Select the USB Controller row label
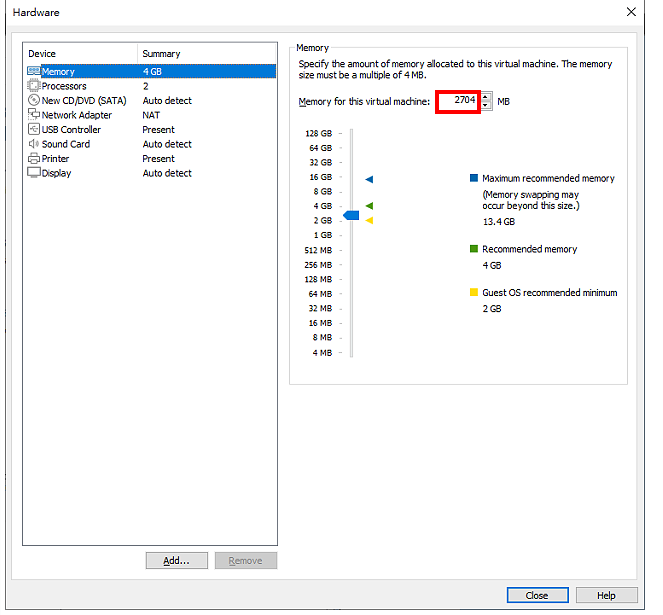Image resolution: width=663 pixels, height=615 pixels. coord(71,129)
